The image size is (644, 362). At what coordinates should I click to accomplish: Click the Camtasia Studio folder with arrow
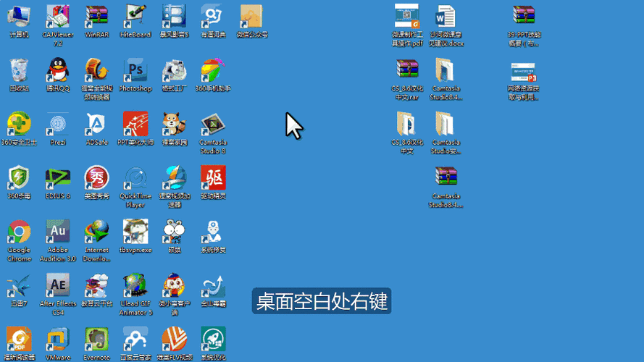(446, 124)
